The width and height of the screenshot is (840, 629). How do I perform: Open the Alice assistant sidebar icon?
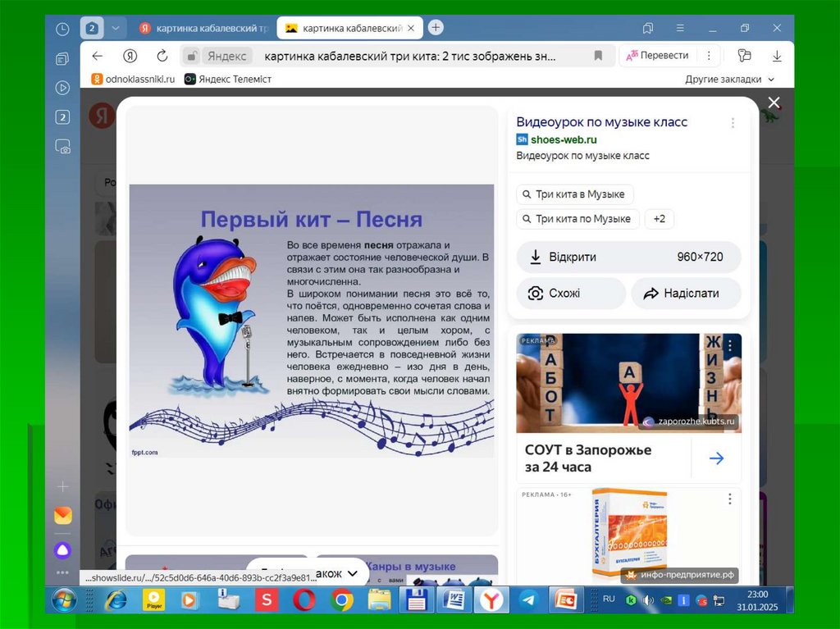click(62, 550)
